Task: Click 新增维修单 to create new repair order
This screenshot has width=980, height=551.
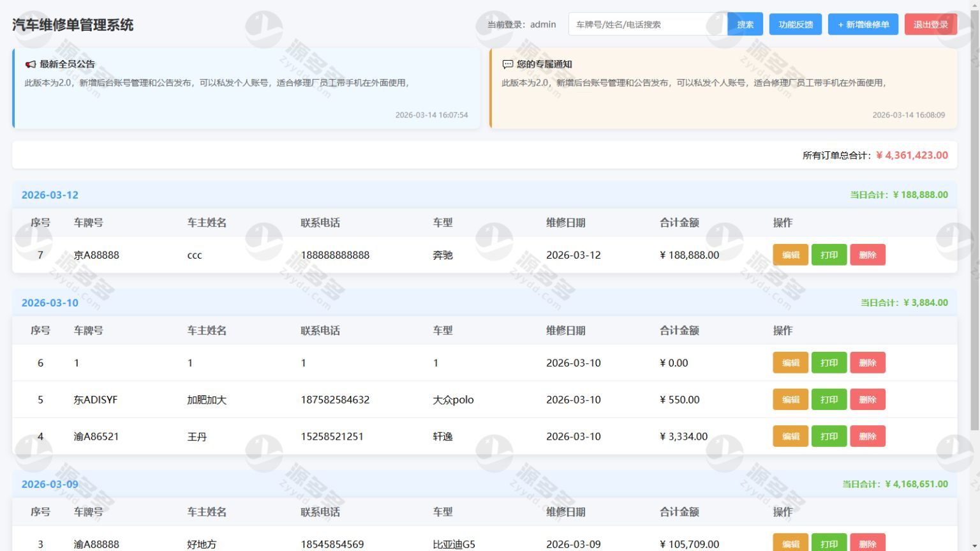Action: 863,24
